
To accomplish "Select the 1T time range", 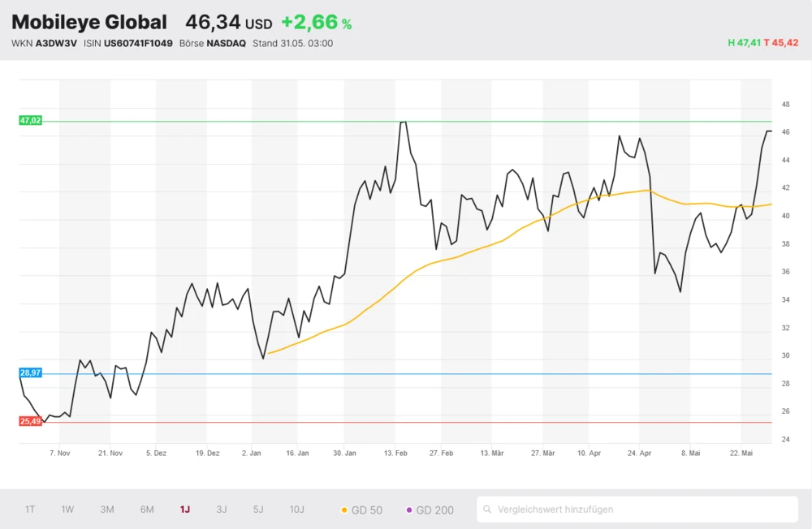I will coord(30,510).
